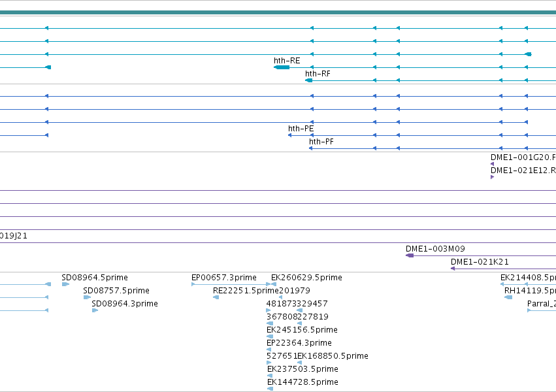
Task: Click the teal scaffold bar at the top
Action: click(278, 12)
